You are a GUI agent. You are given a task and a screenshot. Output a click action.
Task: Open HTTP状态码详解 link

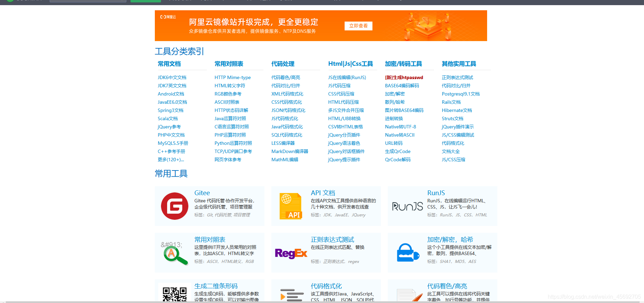click(x=232, y=110)
